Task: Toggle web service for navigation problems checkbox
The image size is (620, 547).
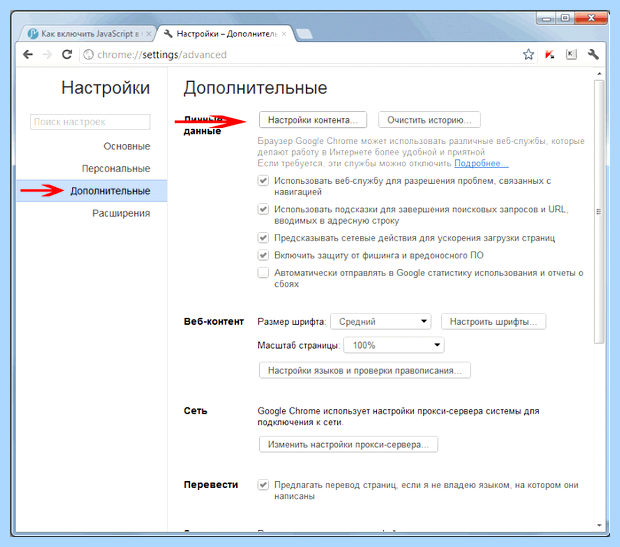Action: 263,181
